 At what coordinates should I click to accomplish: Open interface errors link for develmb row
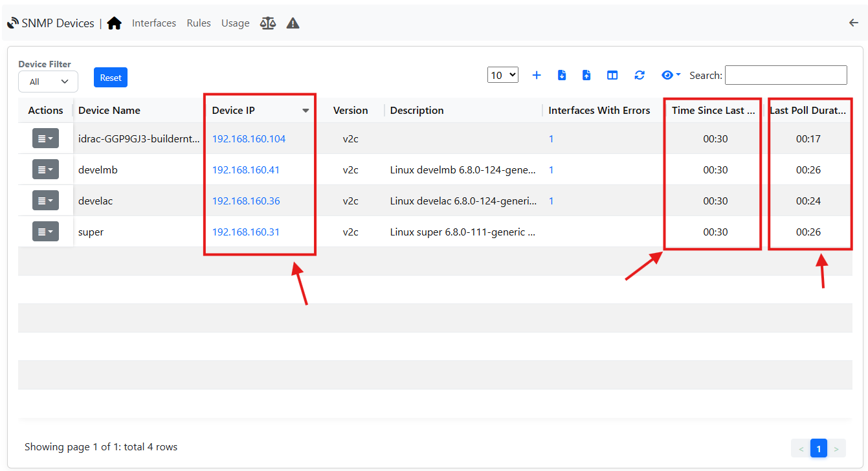(551, 170)
